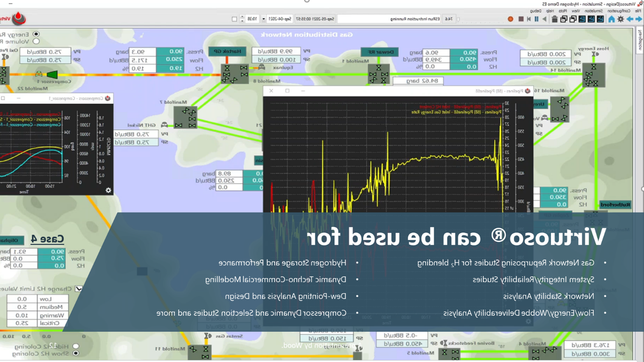Select the Volume Rate radio button
The image size is (644, 362).
[x=36, y=41]
